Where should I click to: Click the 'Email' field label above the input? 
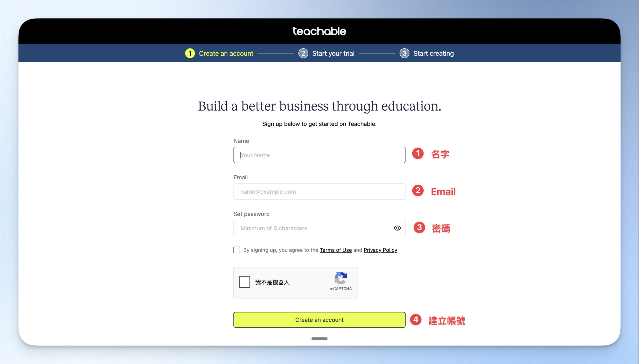pos(241,177)
